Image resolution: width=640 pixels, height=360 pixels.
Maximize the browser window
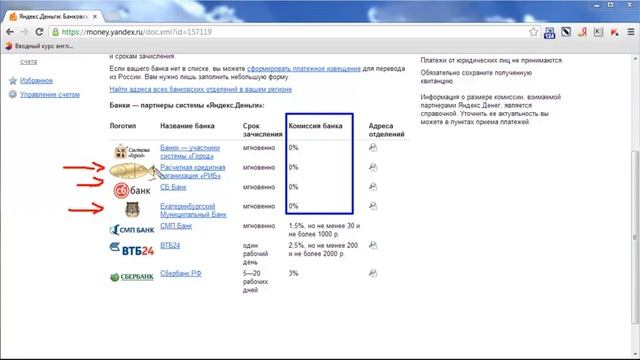tap(611, 5)
